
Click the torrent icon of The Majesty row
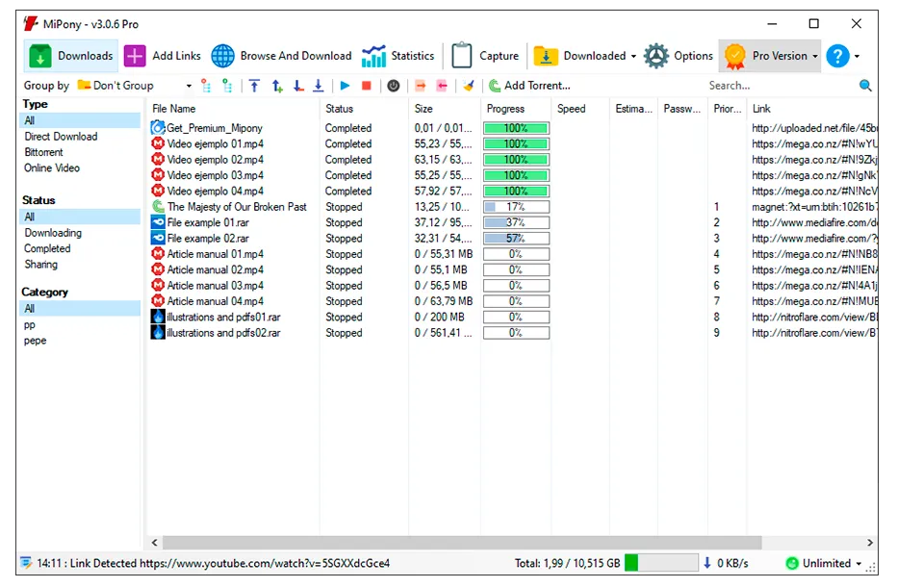pos(158,207)
